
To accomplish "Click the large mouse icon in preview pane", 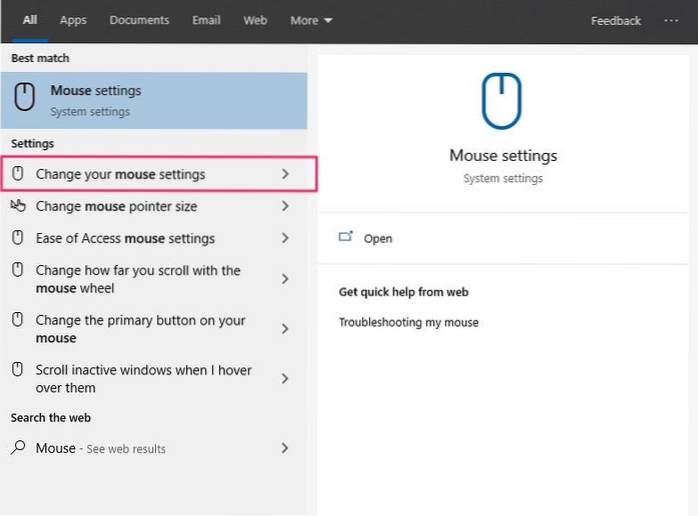I will 503,101.
